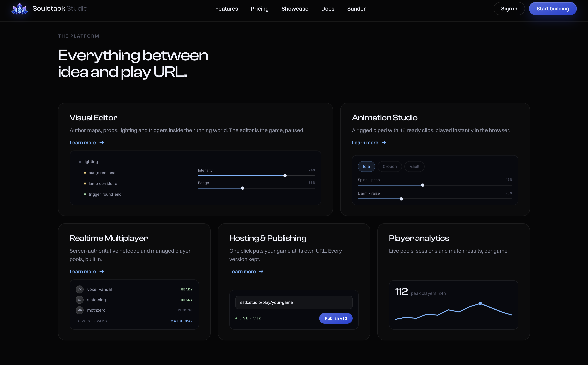Select the Vault animation clip

coord(414,167)
